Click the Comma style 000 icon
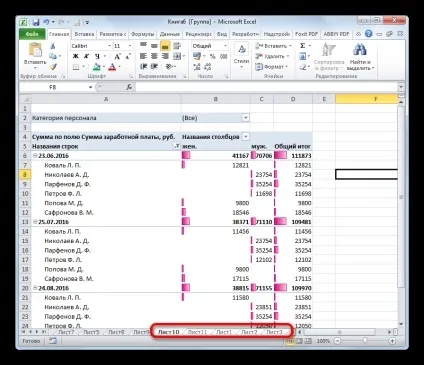Viewport: 424px width, 365px height. [224, 56]
